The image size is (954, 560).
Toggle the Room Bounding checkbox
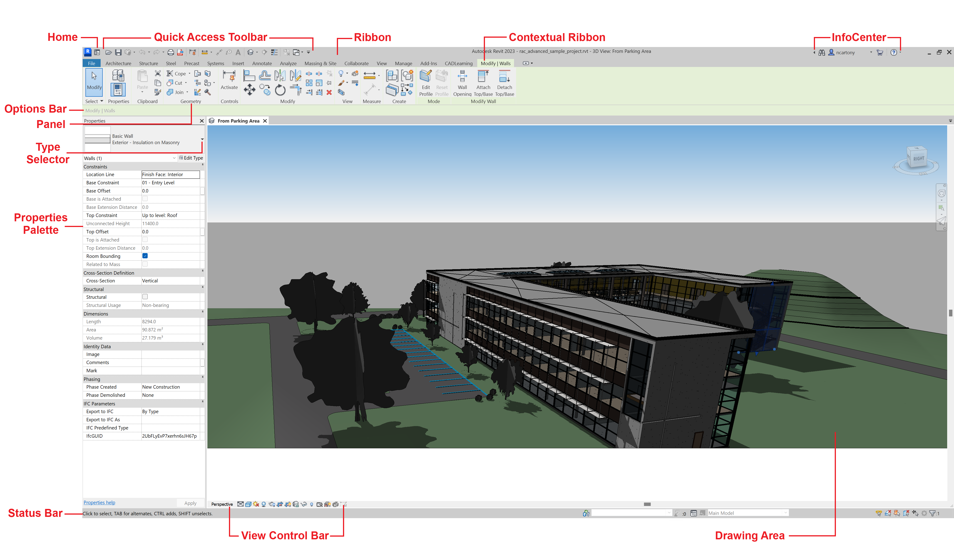point(145,256)
